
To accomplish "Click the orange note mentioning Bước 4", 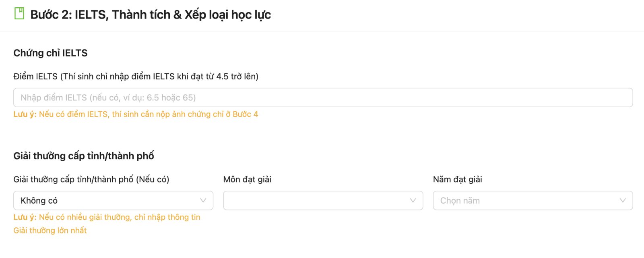I will click(148, 114).
